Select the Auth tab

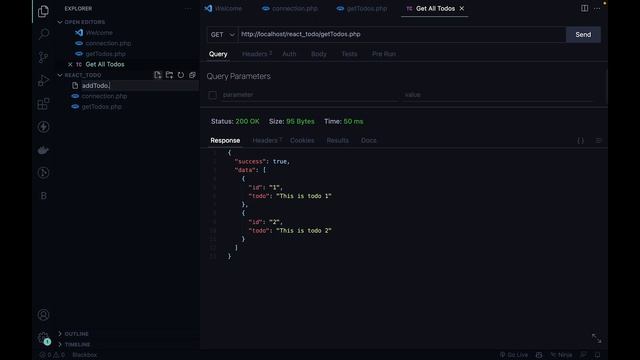coord(289,54)
